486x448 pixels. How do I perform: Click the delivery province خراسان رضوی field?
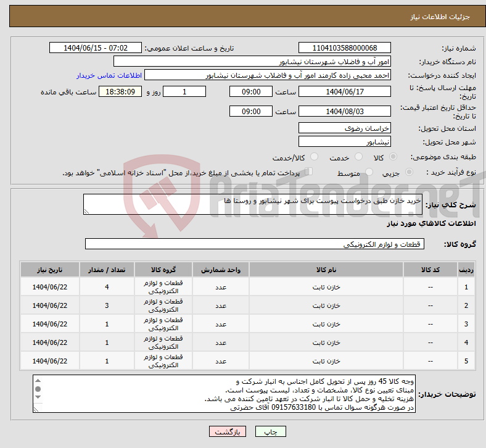[x=344, y=128]
